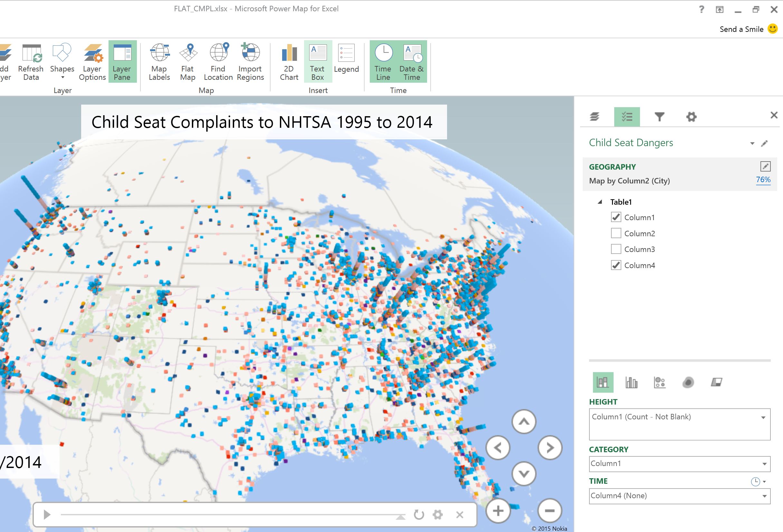This screenshot has width=783, height=532.
Task: Collapse the Table1 tree node
Action: click(x=600, y=202)
